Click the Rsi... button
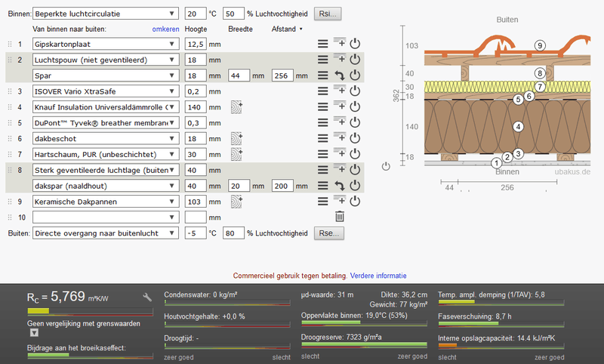 tap(328, 14)
